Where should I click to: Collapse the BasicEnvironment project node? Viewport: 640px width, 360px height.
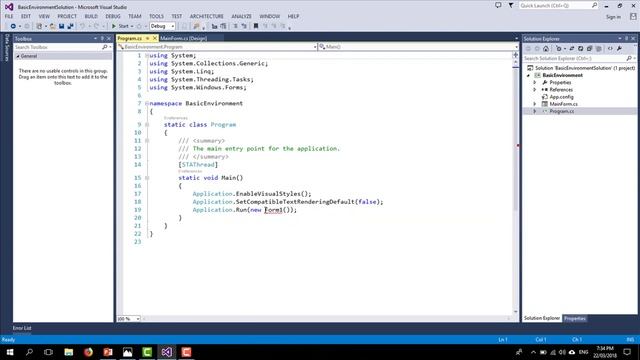point(528,76)
